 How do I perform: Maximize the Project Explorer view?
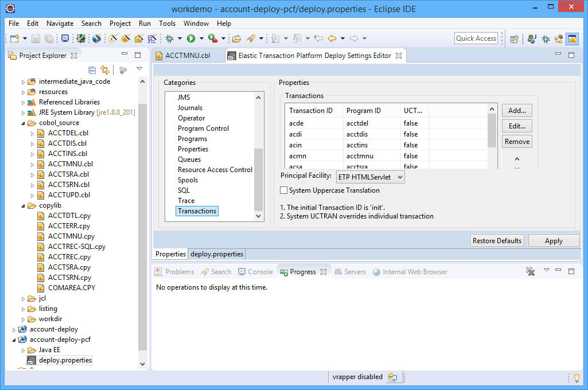point(138,55)
